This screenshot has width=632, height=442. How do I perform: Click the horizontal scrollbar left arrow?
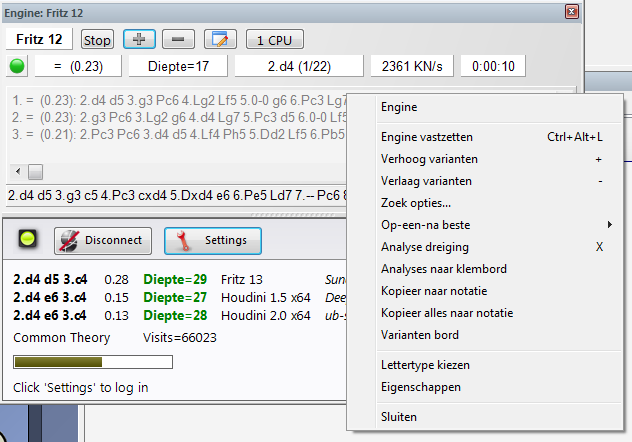[x=18, y=172]
